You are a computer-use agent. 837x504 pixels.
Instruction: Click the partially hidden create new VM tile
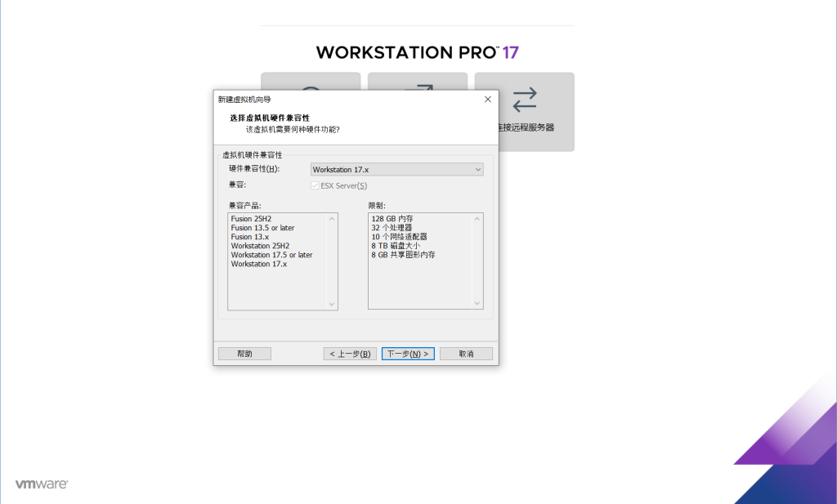311,81
